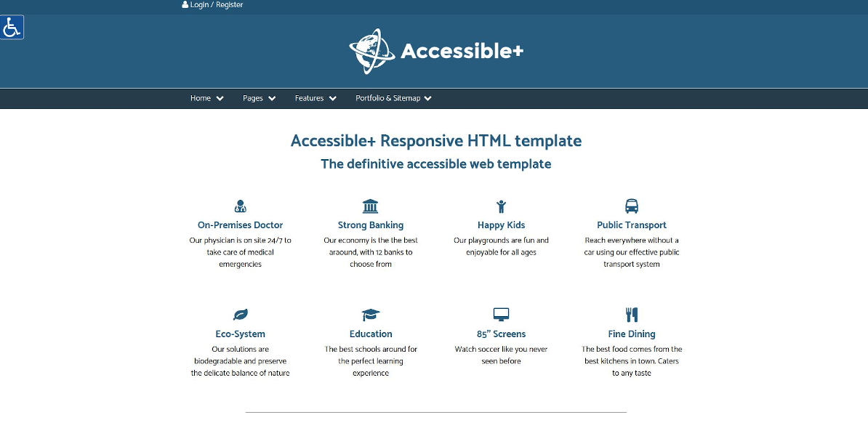Open the Portfolio & Sitemap menu
This screenshot has height=436, width=868.
pos(393,99)
